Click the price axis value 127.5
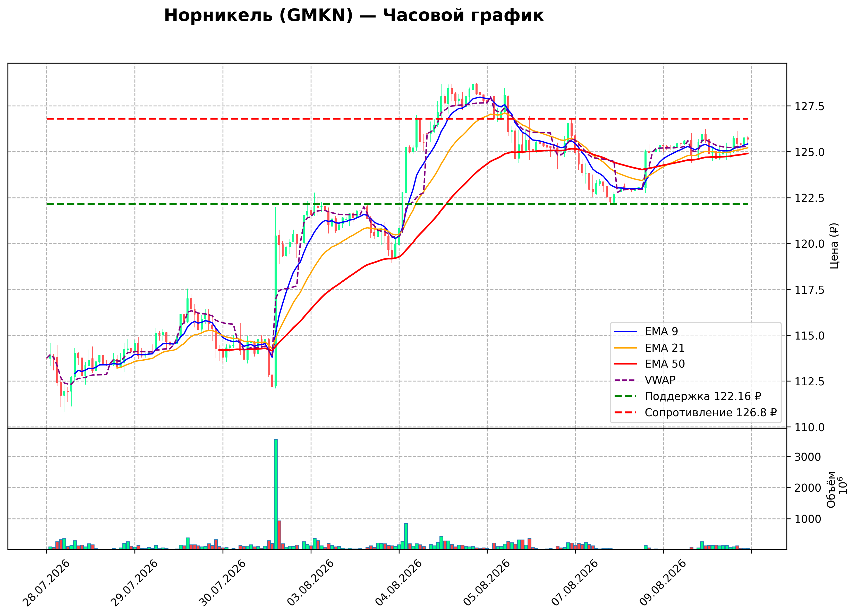Screen dimensions: 857x616 click(x=809, y=107)
